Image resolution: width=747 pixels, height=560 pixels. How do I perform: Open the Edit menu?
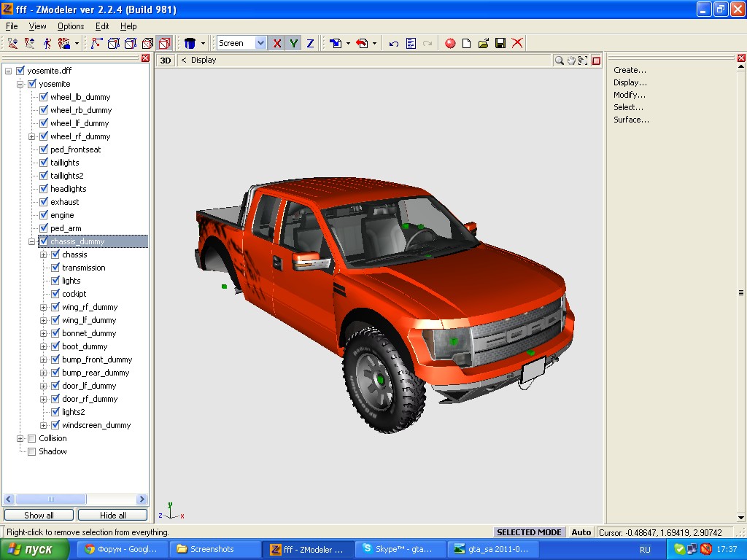click(x=102, y=26)
